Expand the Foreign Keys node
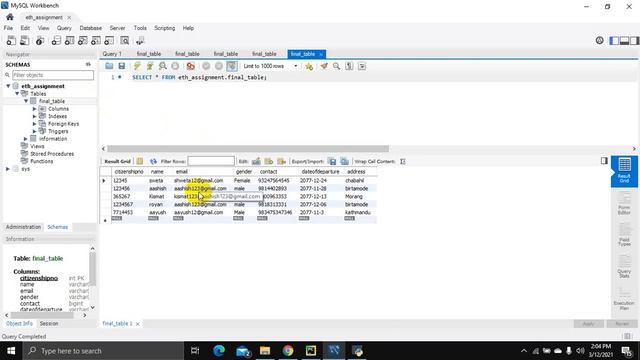640x360 pixels. coord(35,124)
